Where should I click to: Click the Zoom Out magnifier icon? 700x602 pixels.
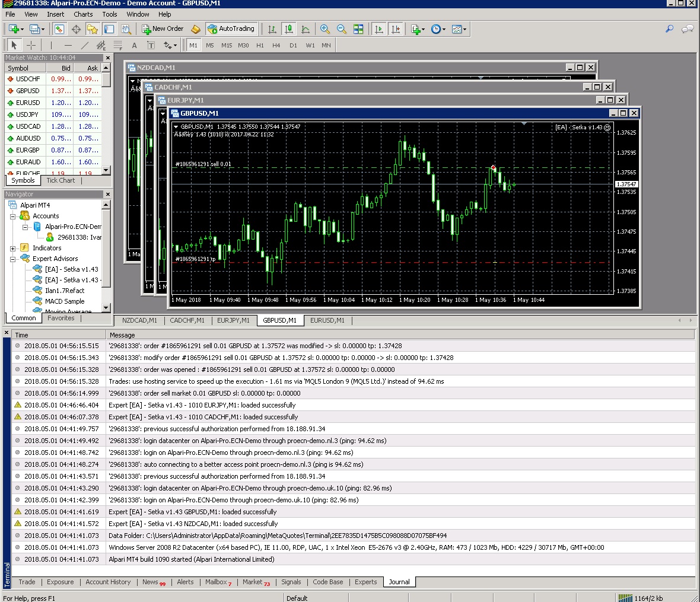pos(342,29)
